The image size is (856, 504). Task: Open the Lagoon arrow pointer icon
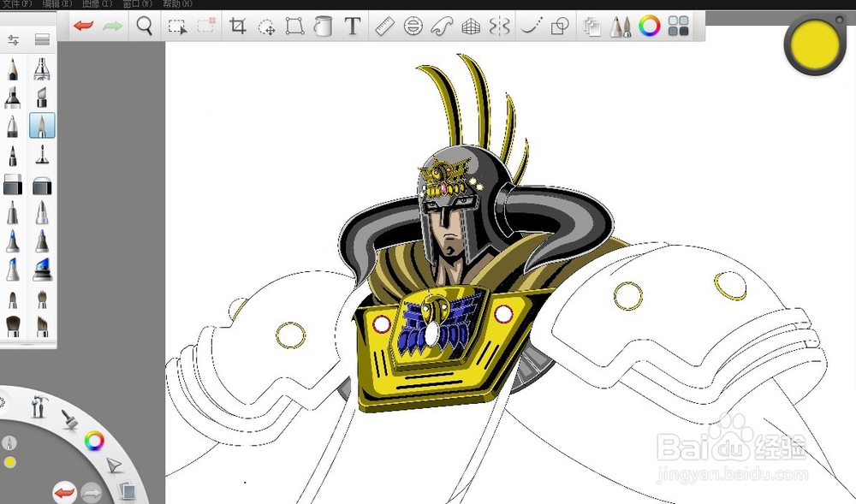coord(114,465)
